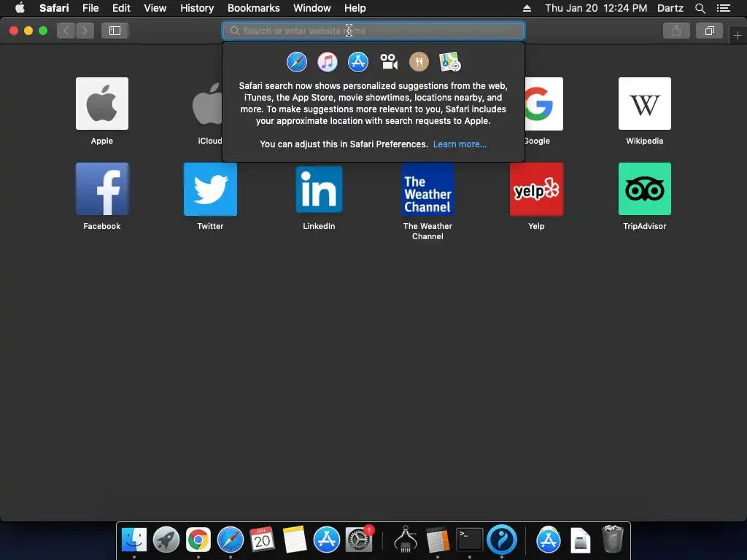Open System Preferences from the Dock
Screen dimensions: 747x560
point(358,540)
